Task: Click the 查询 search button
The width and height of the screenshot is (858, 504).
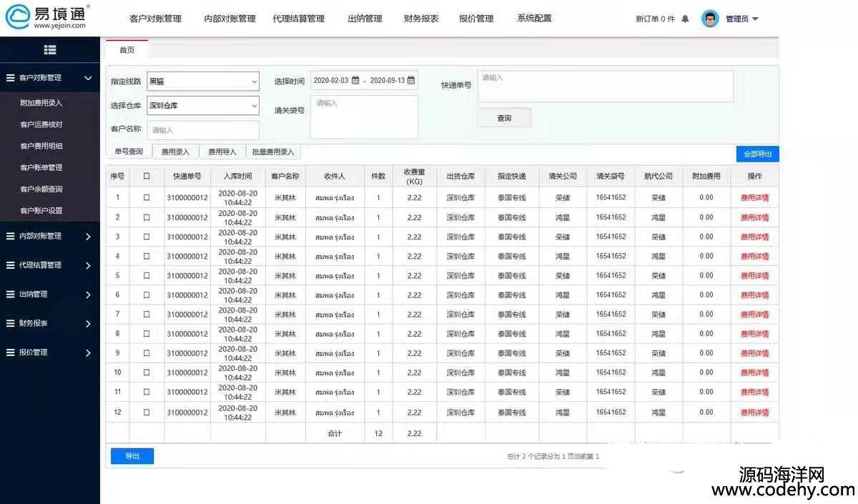Action: click(x=504, y=118)
